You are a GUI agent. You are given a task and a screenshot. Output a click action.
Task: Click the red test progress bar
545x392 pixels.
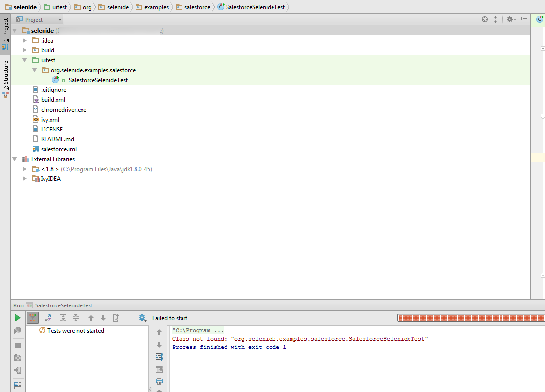coord(470,318)
